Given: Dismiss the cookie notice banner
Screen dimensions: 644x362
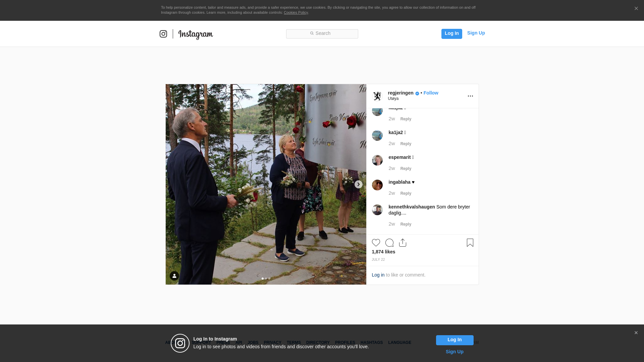Looking at the screenshot, I should (636, 8).
